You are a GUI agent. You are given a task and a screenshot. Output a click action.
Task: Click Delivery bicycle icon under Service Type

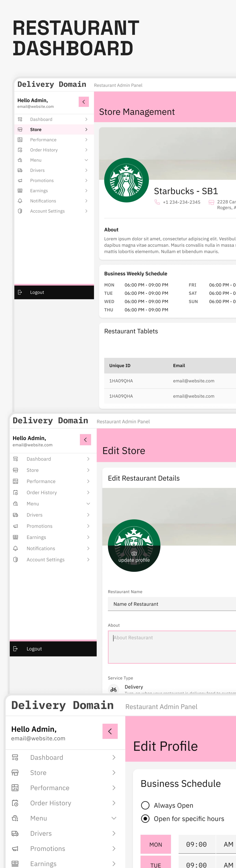click(113, 689)
